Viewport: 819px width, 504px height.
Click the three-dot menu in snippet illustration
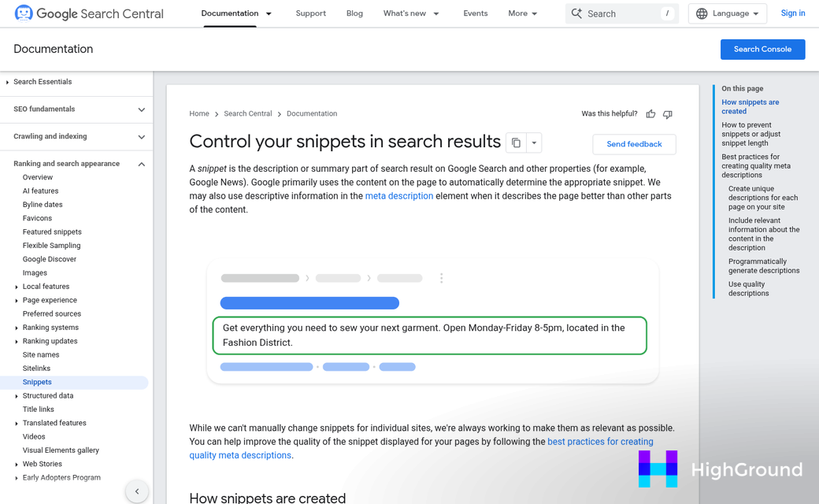[x=441, y=278]
